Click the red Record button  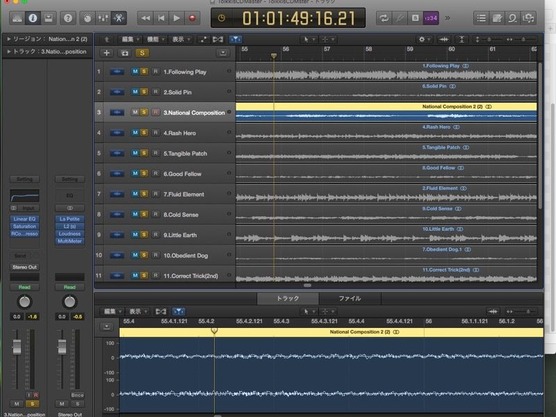point(192,18)
